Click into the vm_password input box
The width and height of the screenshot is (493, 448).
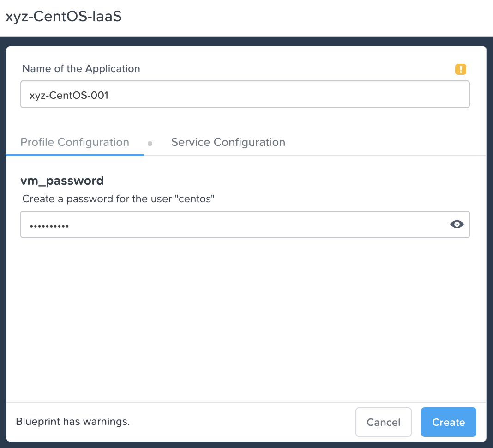coord(245,224)
